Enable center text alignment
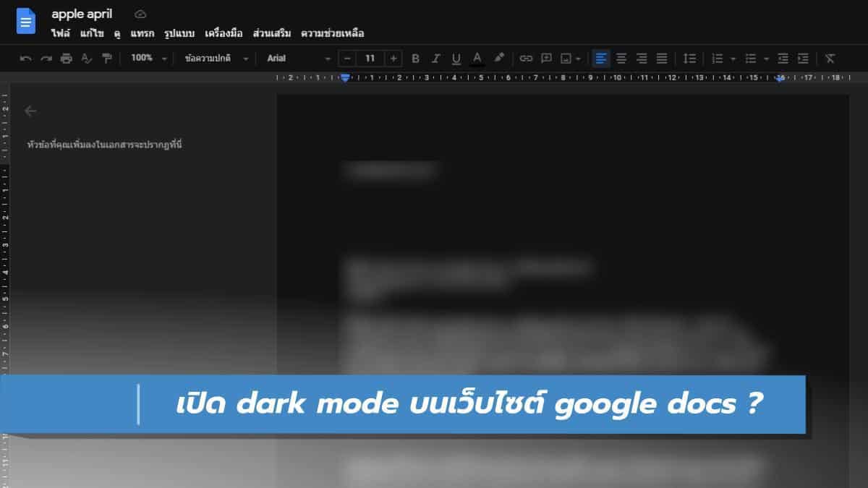Screen dimensions: 868x488 pos(621,59)
